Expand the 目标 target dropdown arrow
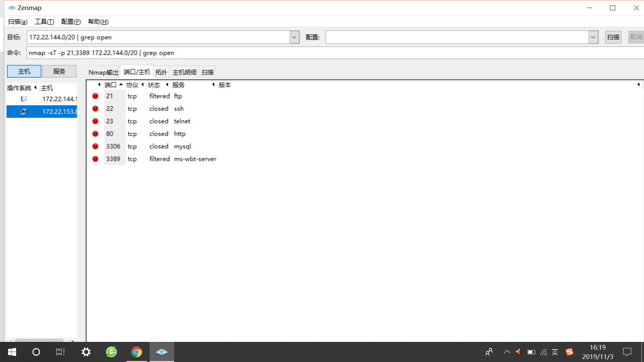The height and width of the screenshot is (362, 644). coord(294,37)
